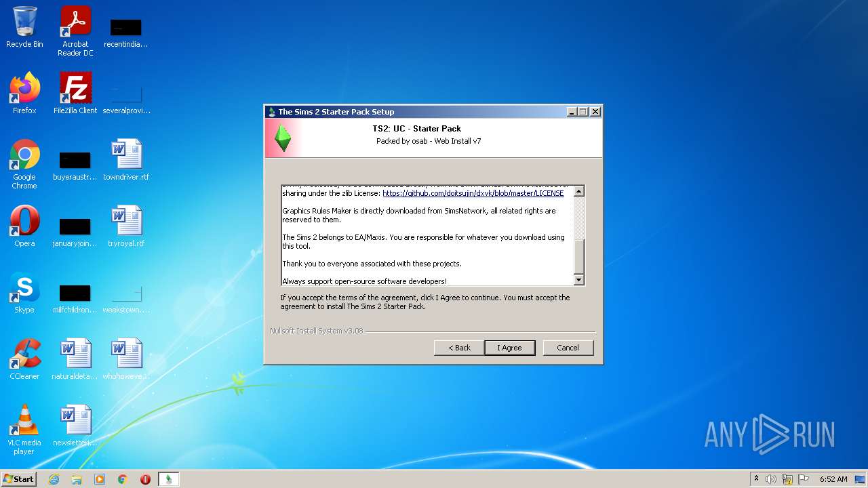Click the green plumbob installer logo
This screenshot has height=488, width=868.
click(x=282, y=138)
